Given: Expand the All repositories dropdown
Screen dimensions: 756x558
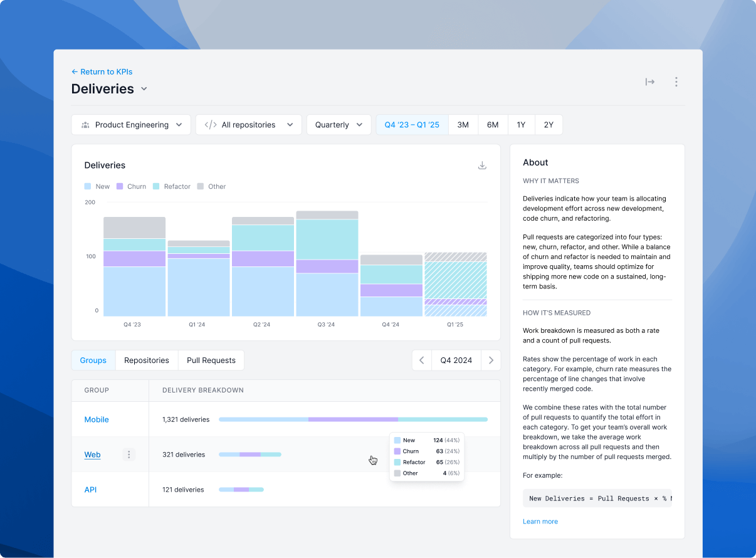Looking at the screenshot, I should [x=249, y=125].
